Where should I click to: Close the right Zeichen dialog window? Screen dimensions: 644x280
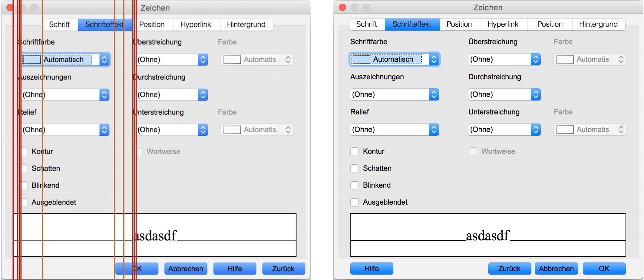342,7
